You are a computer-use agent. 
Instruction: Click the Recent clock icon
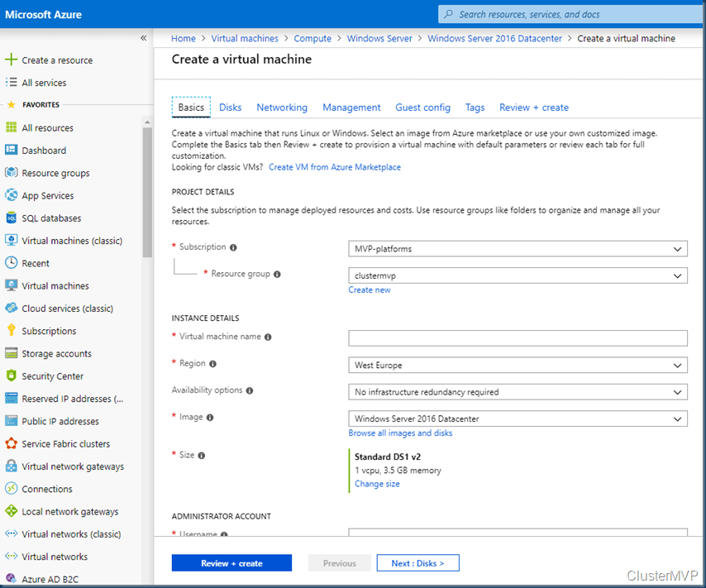coord(11,263)
